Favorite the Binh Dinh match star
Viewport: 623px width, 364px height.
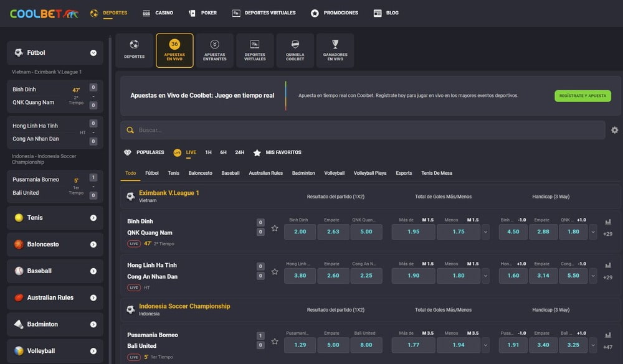coord(275,228)
